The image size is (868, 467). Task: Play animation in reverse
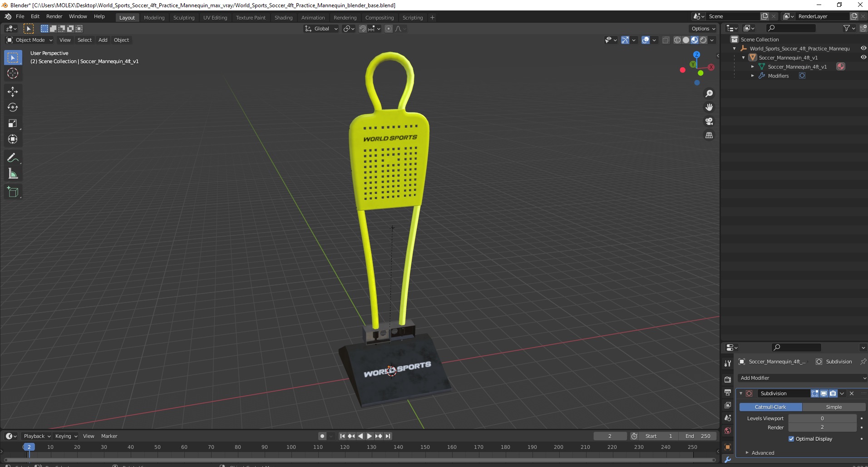(360, 436)
